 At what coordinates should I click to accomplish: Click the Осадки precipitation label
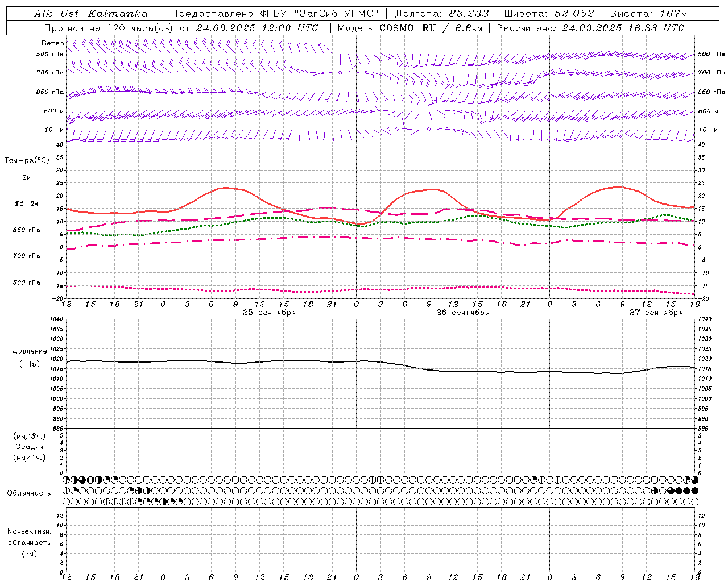tap(30, 447)
